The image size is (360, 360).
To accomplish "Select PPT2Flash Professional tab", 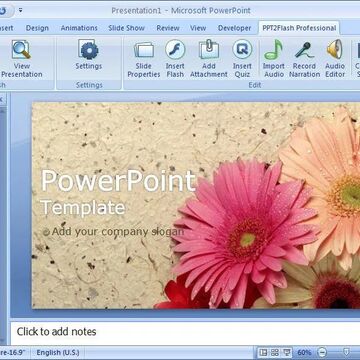I will pos(299,28).
